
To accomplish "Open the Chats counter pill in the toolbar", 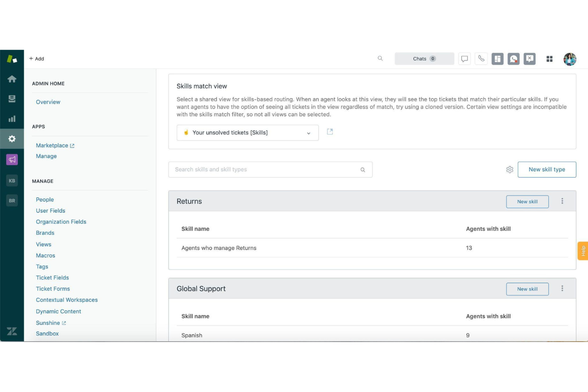I will [x=424, y=58].
